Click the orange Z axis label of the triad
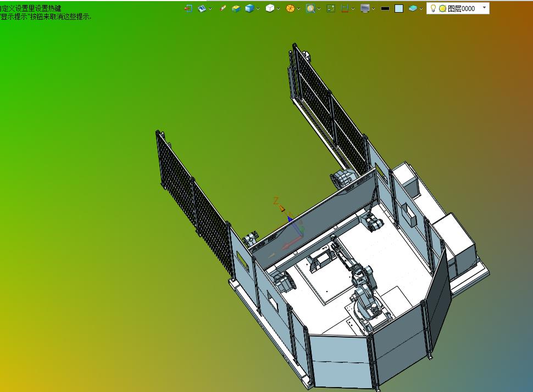The height and width of the screenshot is (392, 533). point(276,200)
